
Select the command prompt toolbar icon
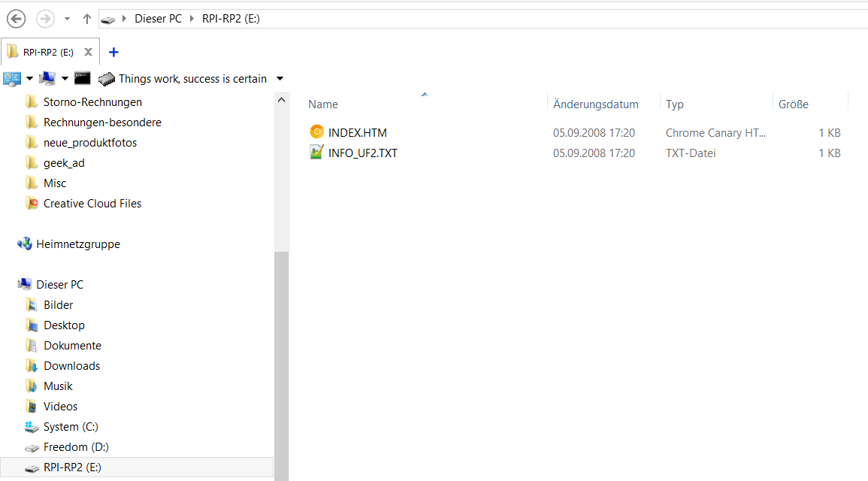82,77
